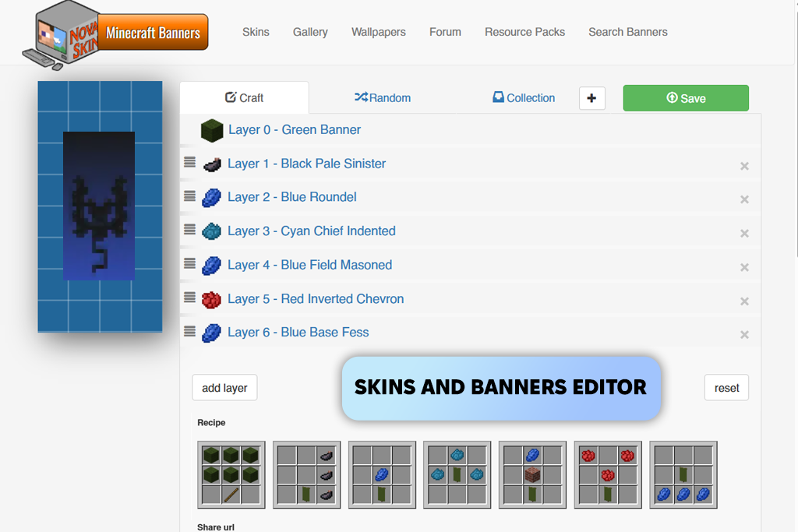
Task: Save the banner
Action: pos(686,98)
